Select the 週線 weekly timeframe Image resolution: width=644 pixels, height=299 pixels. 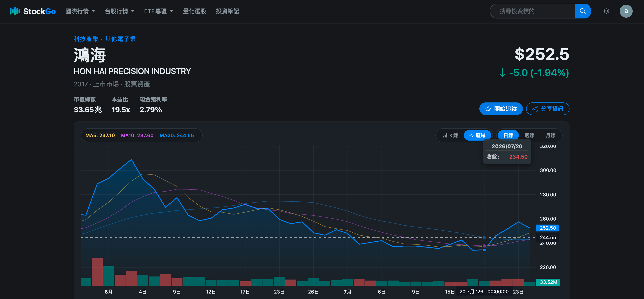pos(529,136)
